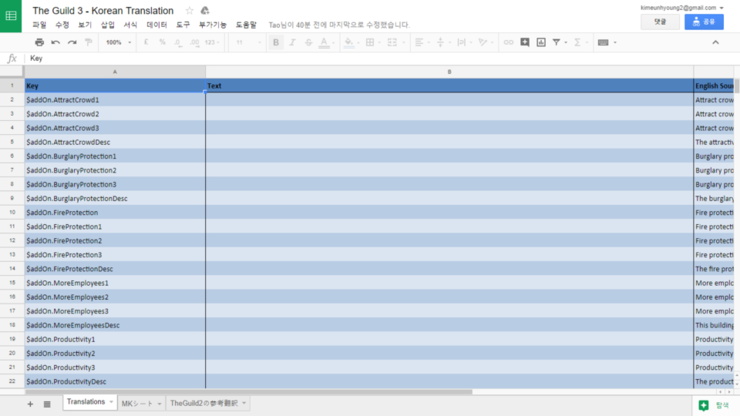Open the 100% zoom dropdown
The image size is (740, 416).
pos(117,43)
